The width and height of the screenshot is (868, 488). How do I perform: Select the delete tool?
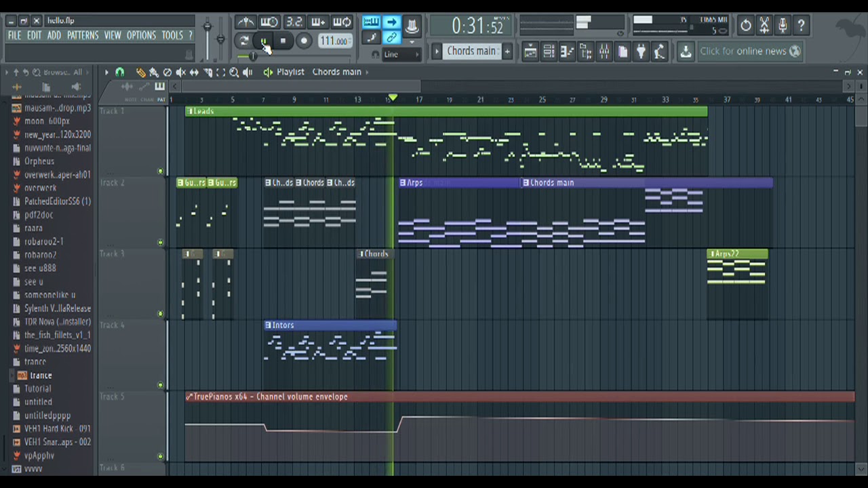pos(167,73)
